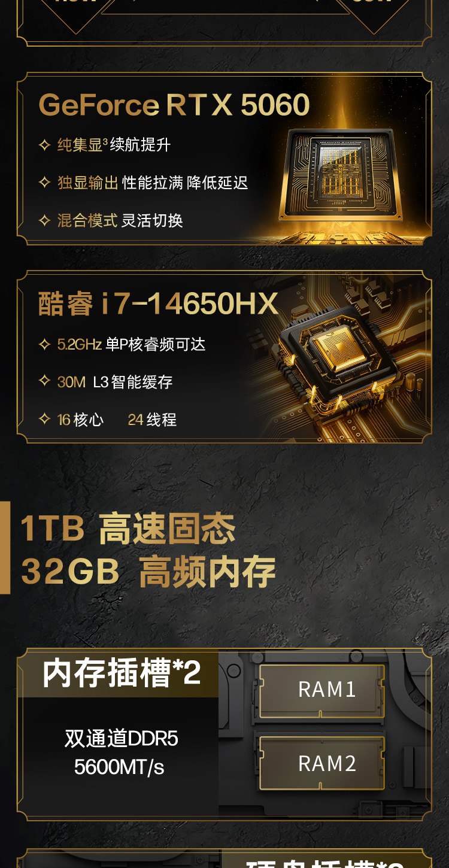Click the 24线程 text
Image resolution: width=449 pixels, height=868 pixels.
pos(152,420)
